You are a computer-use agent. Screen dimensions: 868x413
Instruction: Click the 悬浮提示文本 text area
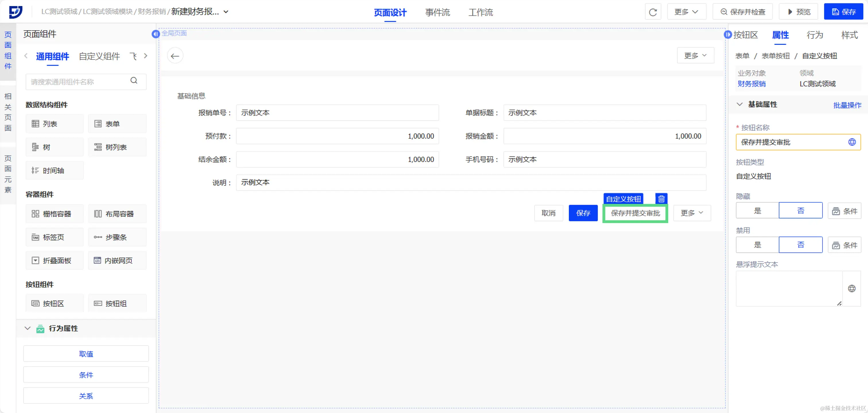788,288
